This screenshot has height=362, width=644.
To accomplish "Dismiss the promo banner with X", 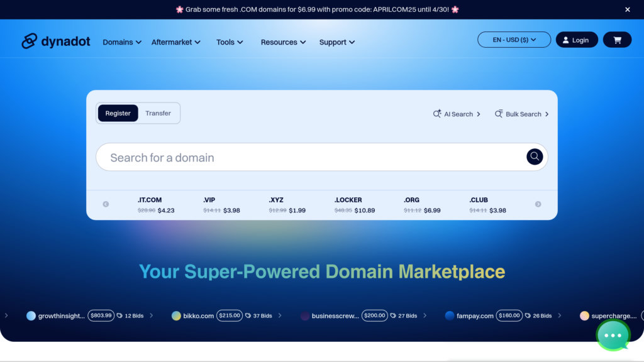I will pos(627,9).
